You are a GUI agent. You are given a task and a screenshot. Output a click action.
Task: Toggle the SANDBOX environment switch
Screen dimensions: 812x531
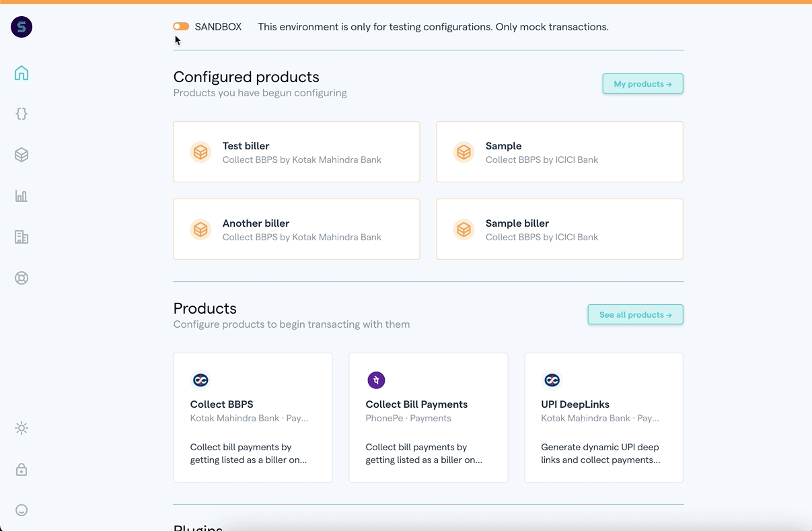181,27
